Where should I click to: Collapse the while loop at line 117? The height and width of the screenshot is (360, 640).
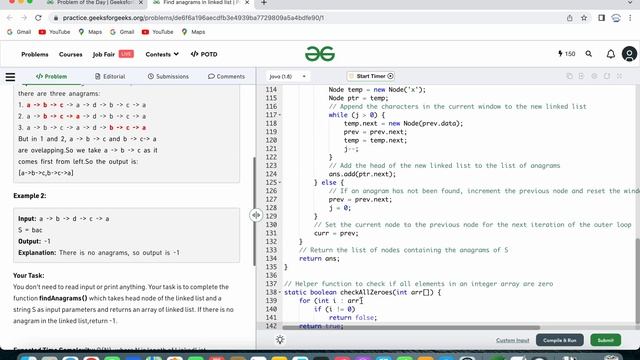tap(280, 115)
